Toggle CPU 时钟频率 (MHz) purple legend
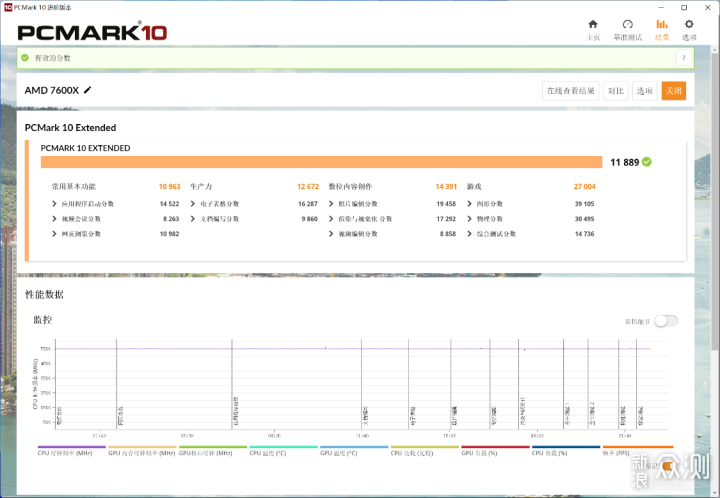The image size is (720, 498). [x=71, y=450]
